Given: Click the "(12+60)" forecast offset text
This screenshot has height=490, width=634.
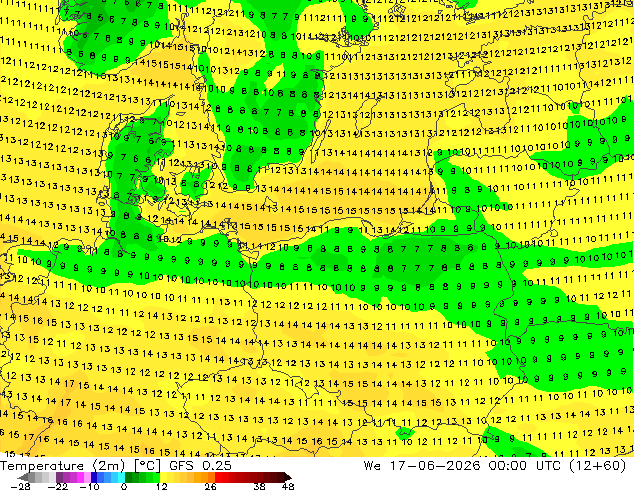Looking at the screenshot, I should pos(597,466).
